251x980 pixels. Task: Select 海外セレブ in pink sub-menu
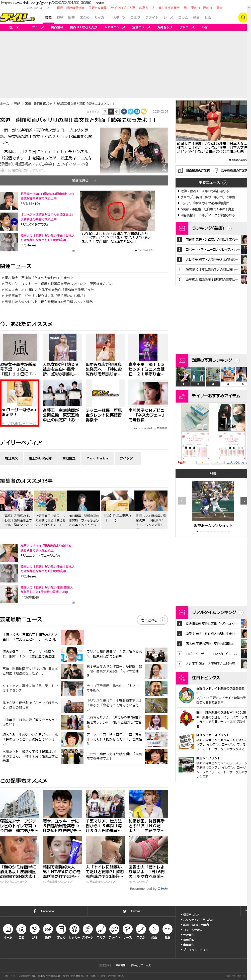pyautogui.click(x=165, y=27)
